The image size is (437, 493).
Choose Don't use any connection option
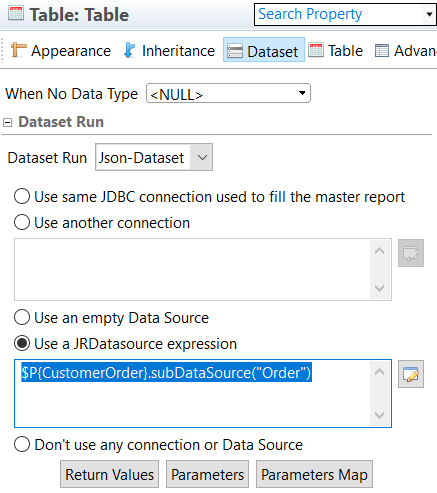click(x=22, y=444)
